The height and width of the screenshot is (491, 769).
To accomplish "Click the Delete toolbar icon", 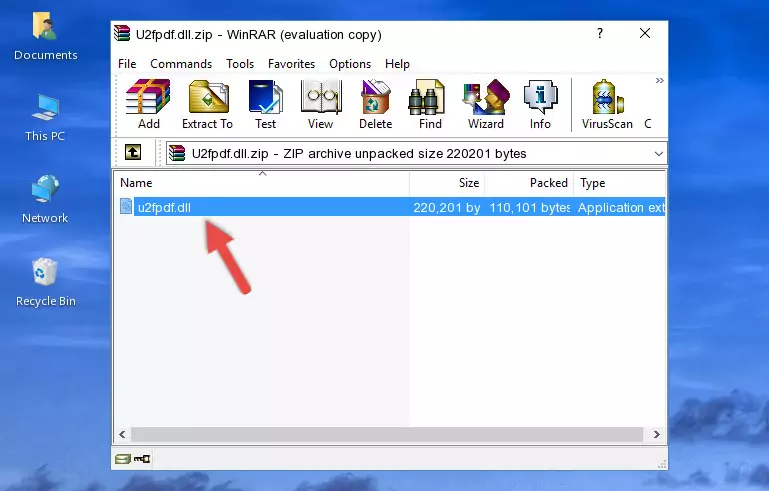I will pyautogui.click(x=376, y=104).
